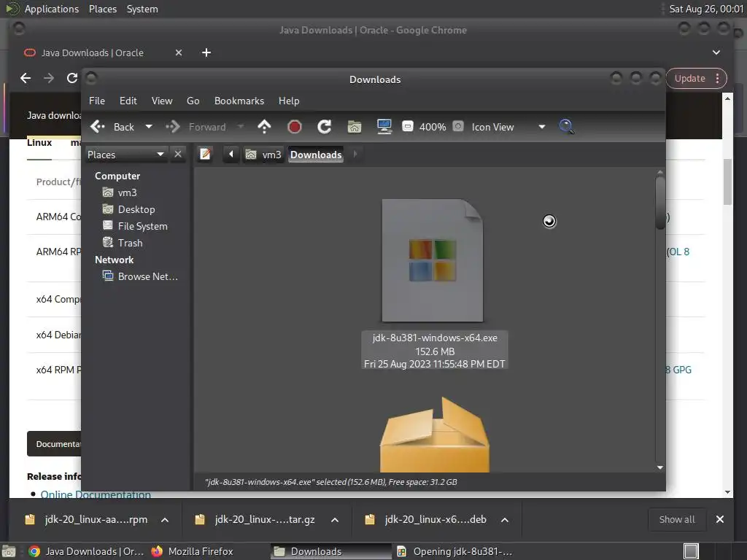Zoom in with the plus icon next to 400%

coord(458,127)
